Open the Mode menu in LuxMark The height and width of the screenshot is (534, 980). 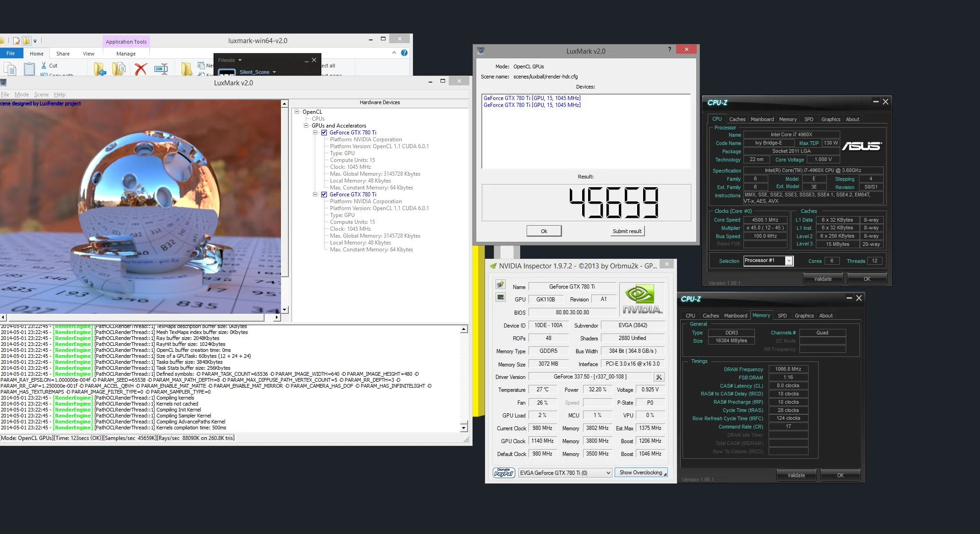pyautogui.click(x=22, y=95)
